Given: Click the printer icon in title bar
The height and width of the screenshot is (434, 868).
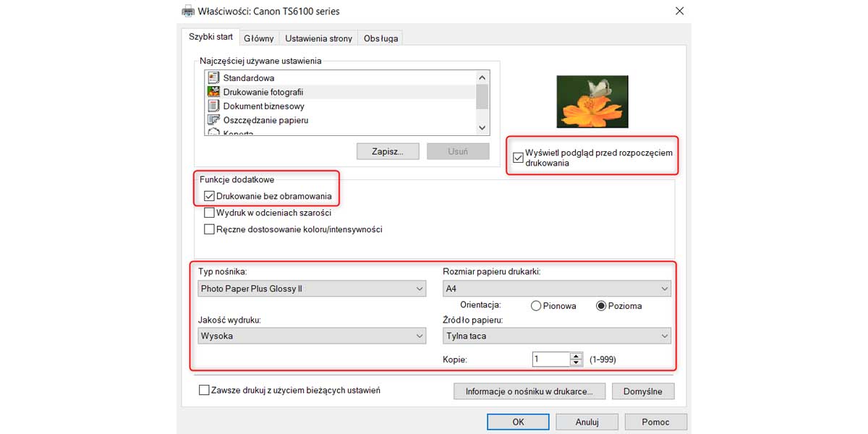Looking at the screenshot, I should point(188,11).
